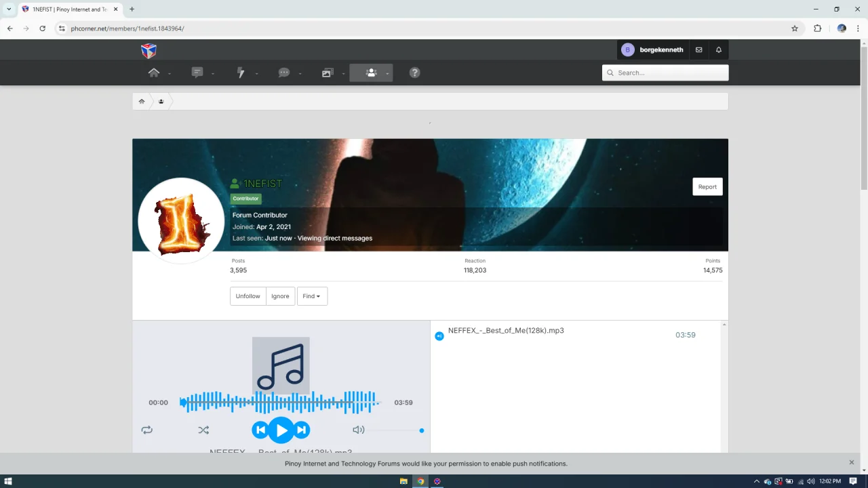Open File Explorer from taskbar
This screenshot has width=868, height=488.
click(403, 481)
